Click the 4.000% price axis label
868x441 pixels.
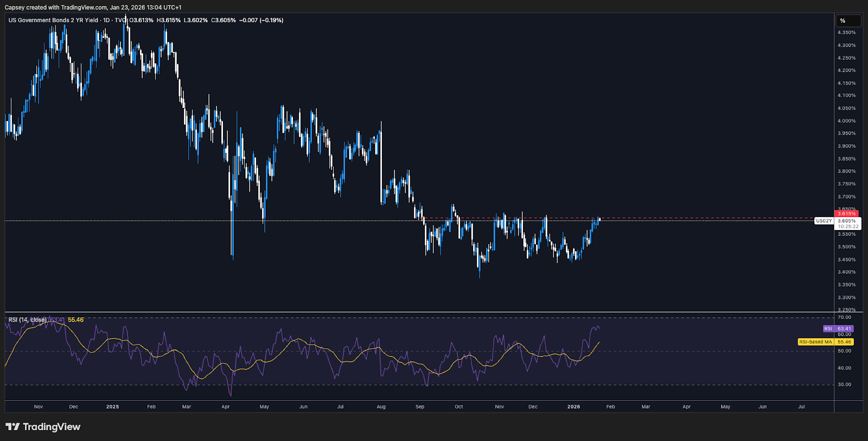click(846, 121)
